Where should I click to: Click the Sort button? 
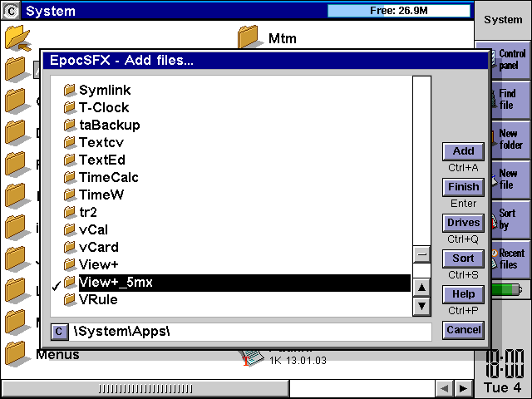[x=463, y=259]
